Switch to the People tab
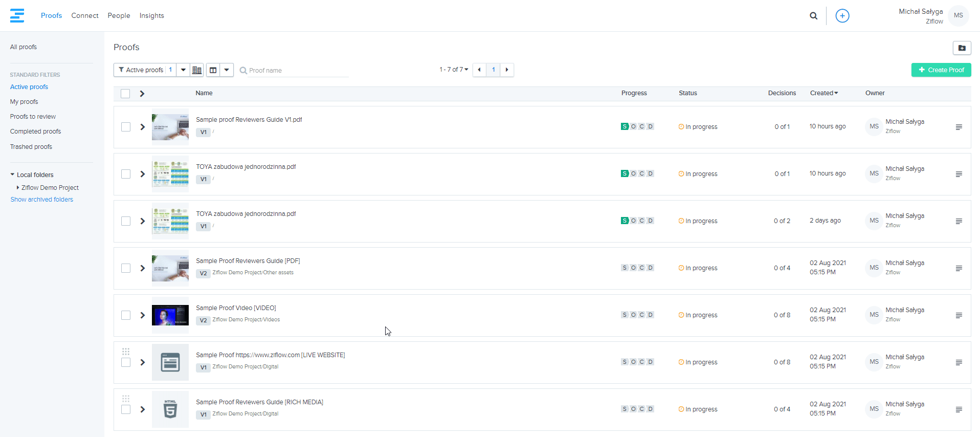Image resolution: width=980 pixels, height=437 pixels. click(119, 16)
